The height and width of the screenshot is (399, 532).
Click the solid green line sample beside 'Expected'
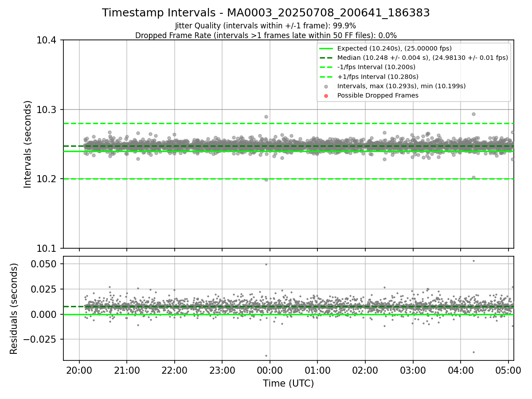pos(326,48)
